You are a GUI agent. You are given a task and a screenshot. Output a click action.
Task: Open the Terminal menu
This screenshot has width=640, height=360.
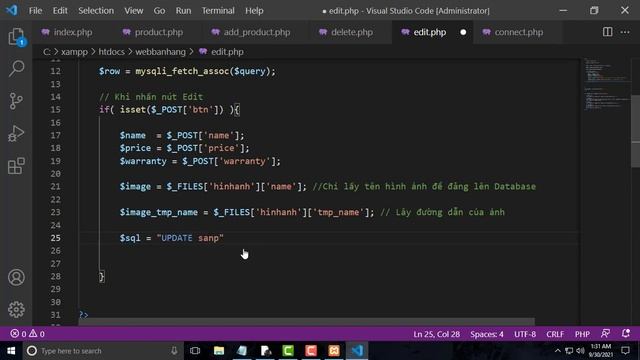click(218, 11)
